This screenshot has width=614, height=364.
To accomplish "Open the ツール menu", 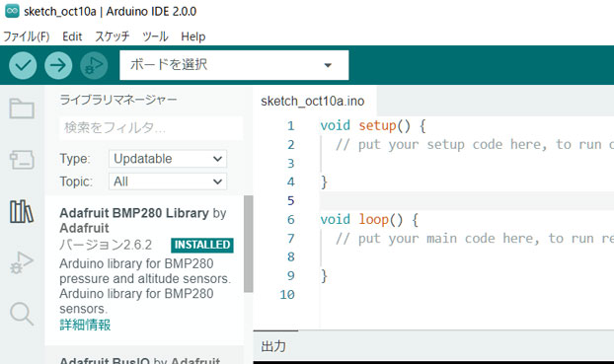I will [x=155, y=36].
